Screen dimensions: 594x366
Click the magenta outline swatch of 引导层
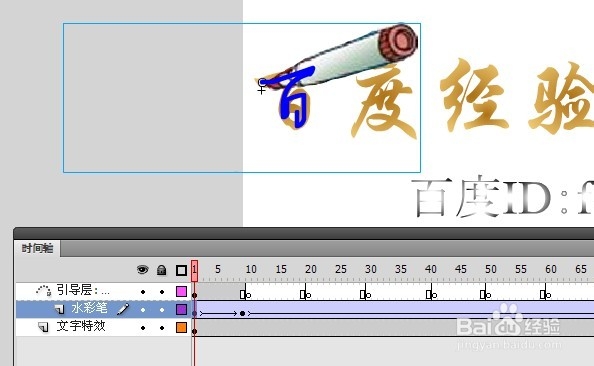coord(181,291)
